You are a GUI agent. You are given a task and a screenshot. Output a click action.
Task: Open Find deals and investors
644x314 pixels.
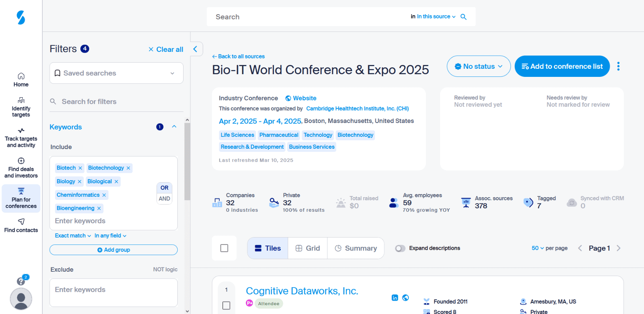click(x=21, y=168)
